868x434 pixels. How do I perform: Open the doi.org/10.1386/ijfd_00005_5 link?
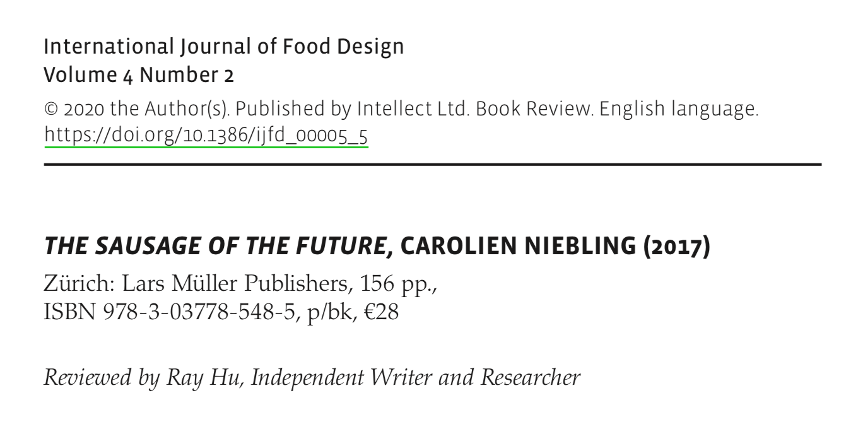pyautogui.click(x=206, y=136)
